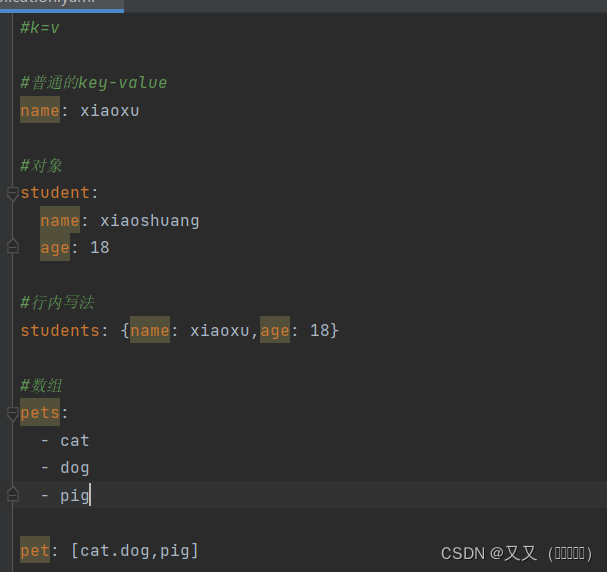Click the #对象 comment line
Viewport: 607px width, 572px height.
pos(41,166)
